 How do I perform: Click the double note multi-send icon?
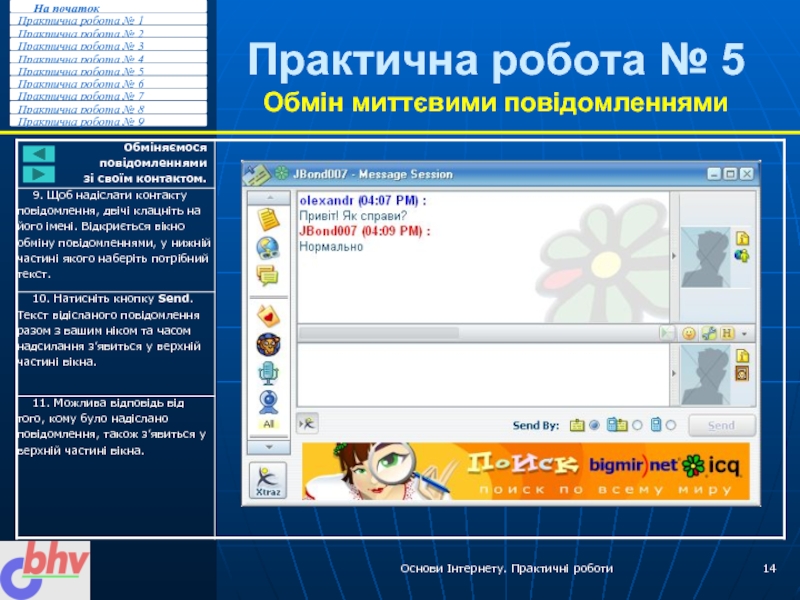pos(617,425)
